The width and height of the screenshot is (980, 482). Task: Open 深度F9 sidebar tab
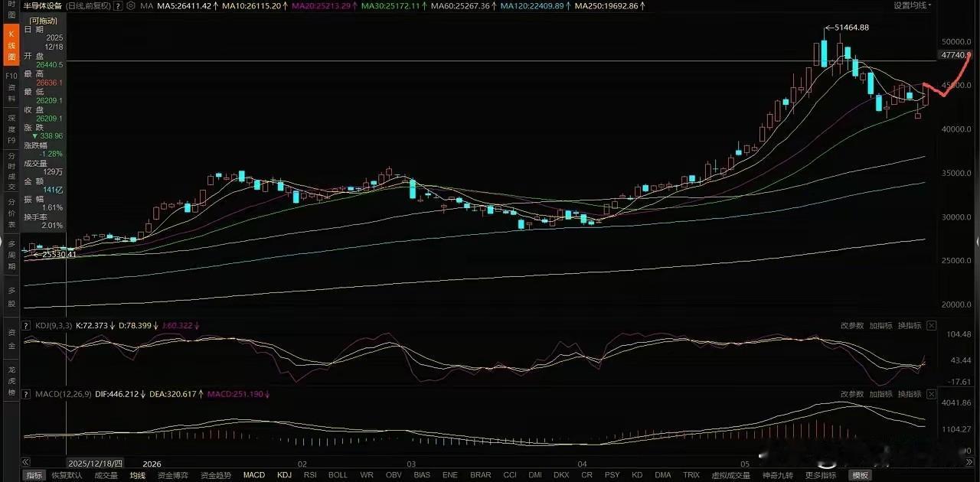click(x=11, y=129)
